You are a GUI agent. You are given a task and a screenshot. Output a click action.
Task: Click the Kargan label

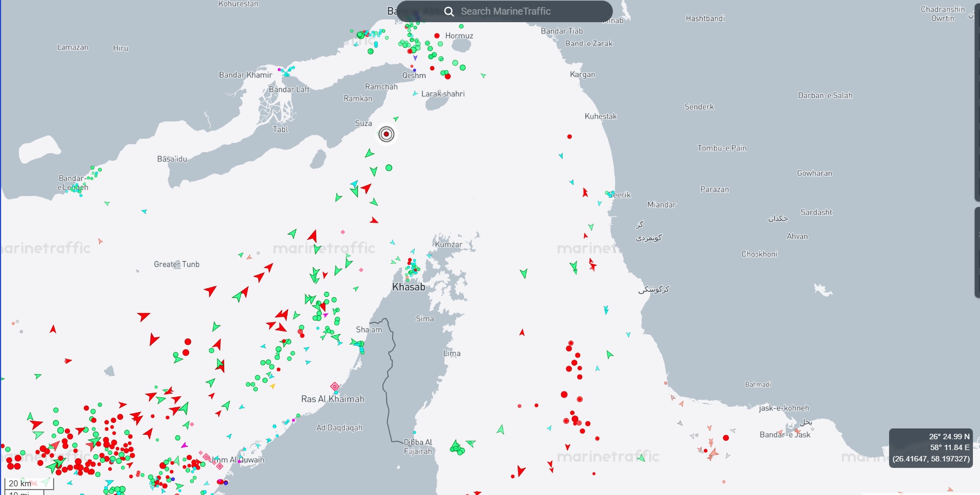point(583,74)
